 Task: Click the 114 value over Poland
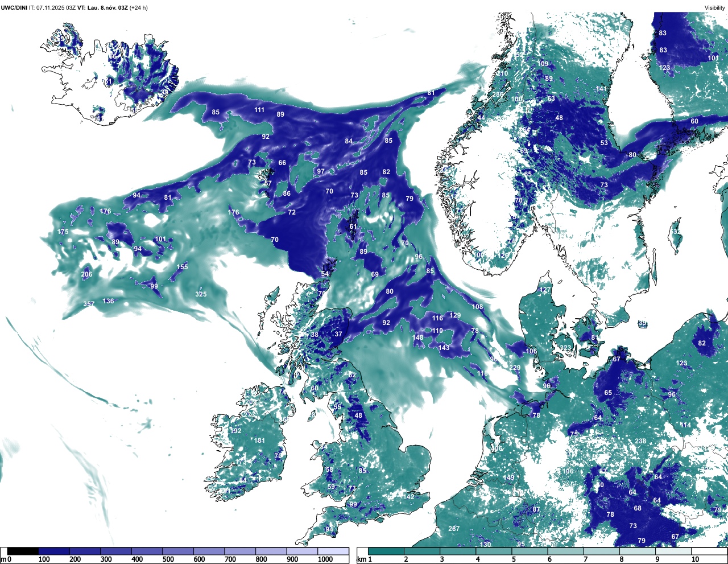tap(685, 425)
